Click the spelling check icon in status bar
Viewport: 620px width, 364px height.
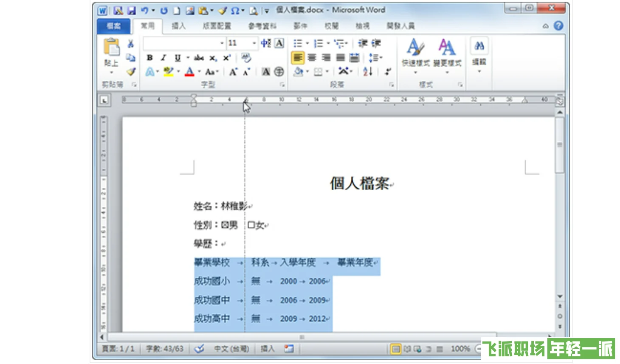[x=199, y=349]
